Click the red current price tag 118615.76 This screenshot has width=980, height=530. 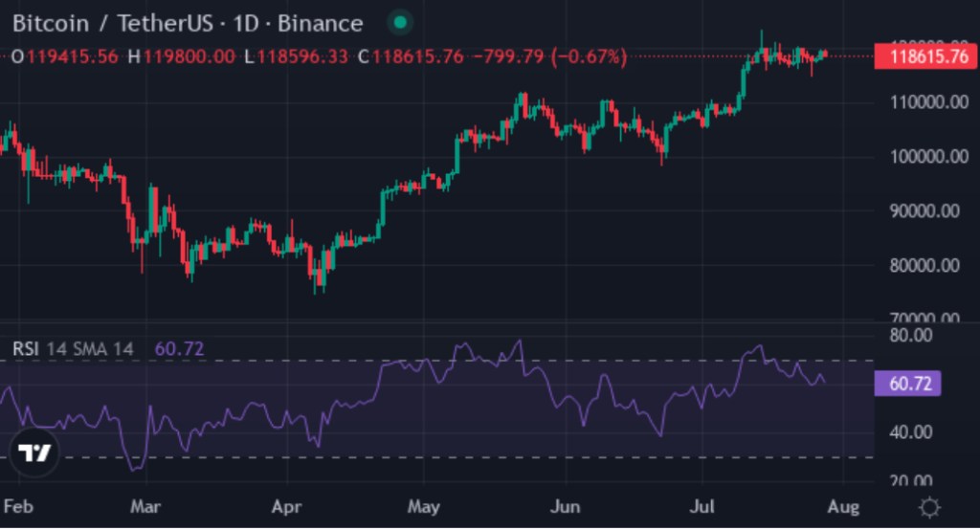pos(924,57)
